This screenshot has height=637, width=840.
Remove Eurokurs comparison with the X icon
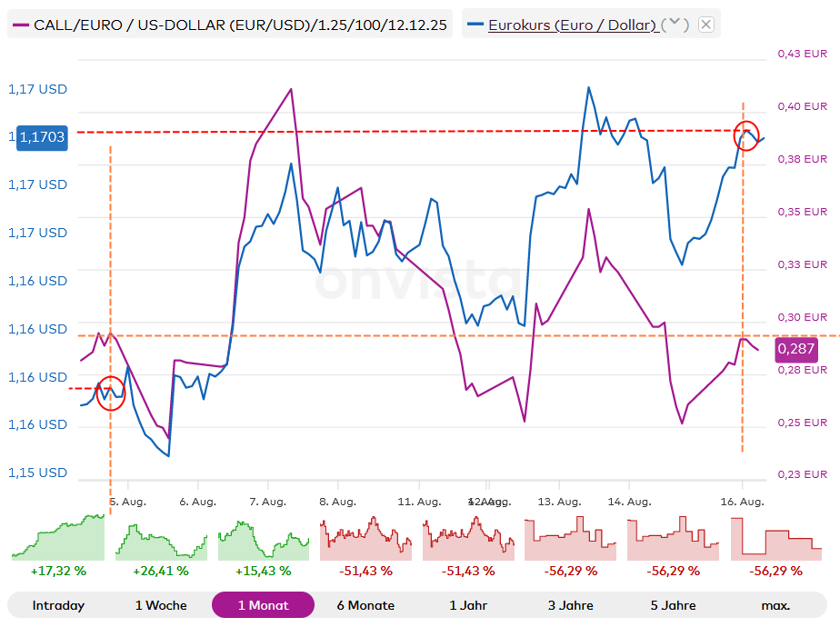click(705, 25)
